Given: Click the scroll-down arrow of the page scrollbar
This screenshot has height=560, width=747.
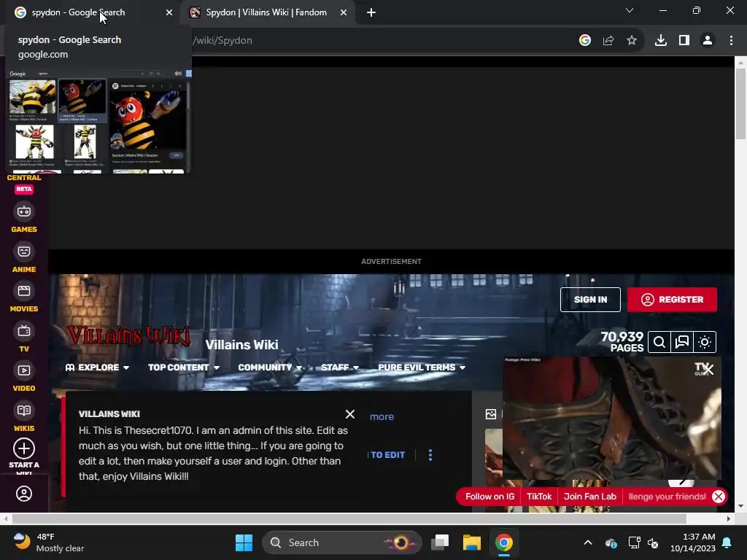Looking at the screenshot, I should coord(740,506).
